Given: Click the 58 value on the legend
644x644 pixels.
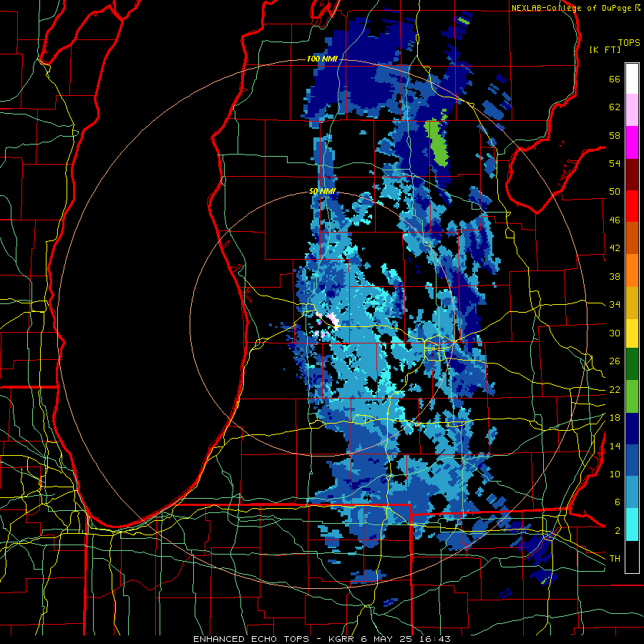Looking at the screenshot, I should click(615, 135).
